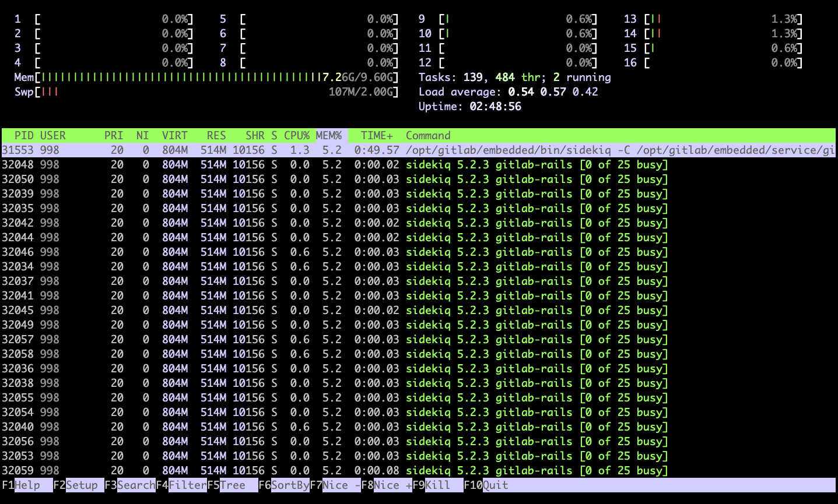
Task: Sort by the MEM% column header
Action: click(329, 136)
